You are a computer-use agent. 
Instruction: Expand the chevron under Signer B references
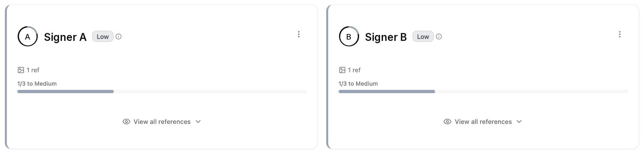click(519, 122)
